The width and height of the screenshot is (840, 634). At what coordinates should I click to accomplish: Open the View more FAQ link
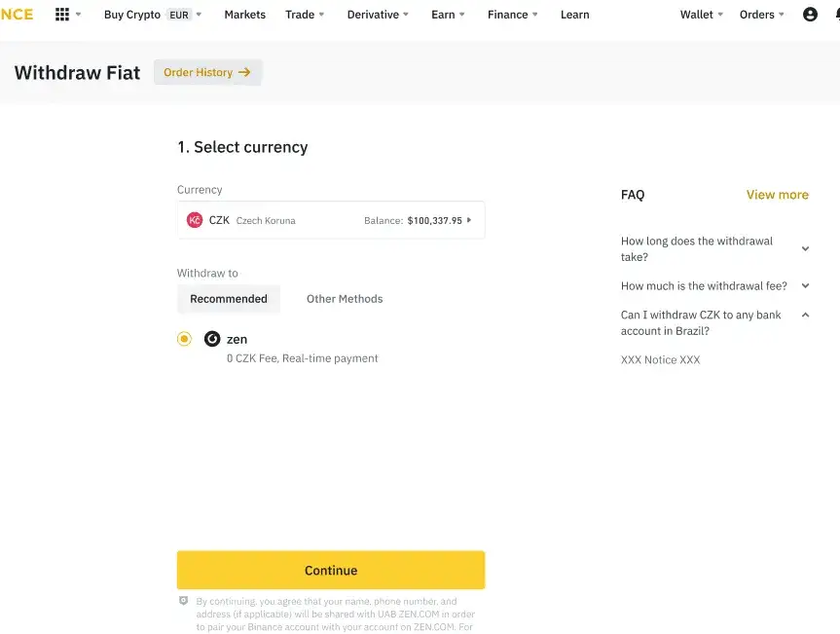coord(777,195)
